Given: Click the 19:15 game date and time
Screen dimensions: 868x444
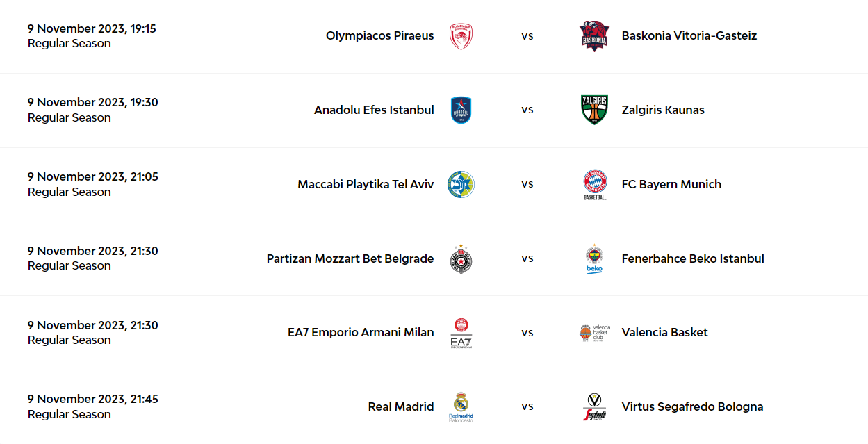Looking at the screenshot, I should pos(92,28).
